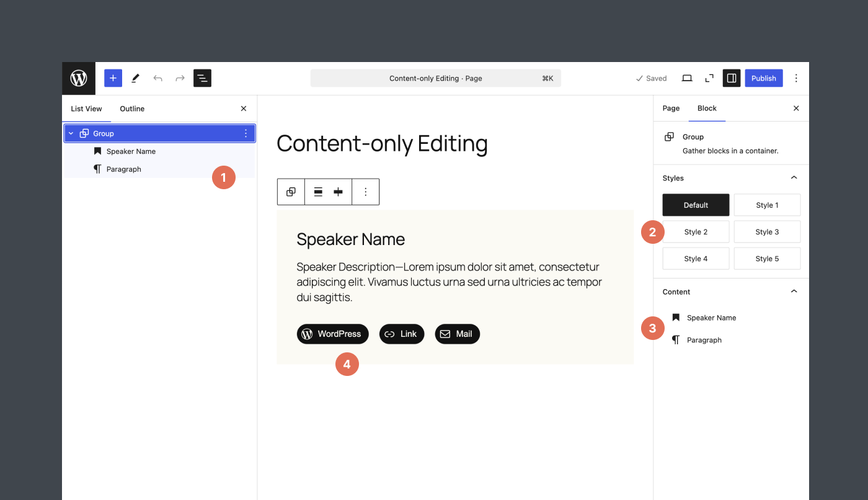Image resolution: width=868 pixels, height=500 pixels.
Task: Click the Publish button
Action: (x=764, y=78)
